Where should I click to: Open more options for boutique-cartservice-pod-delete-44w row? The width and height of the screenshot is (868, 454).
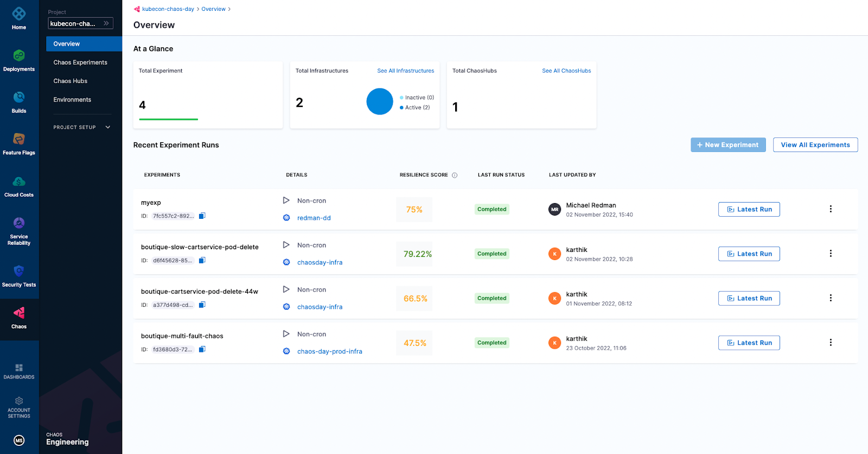click(x=831, y=298)
